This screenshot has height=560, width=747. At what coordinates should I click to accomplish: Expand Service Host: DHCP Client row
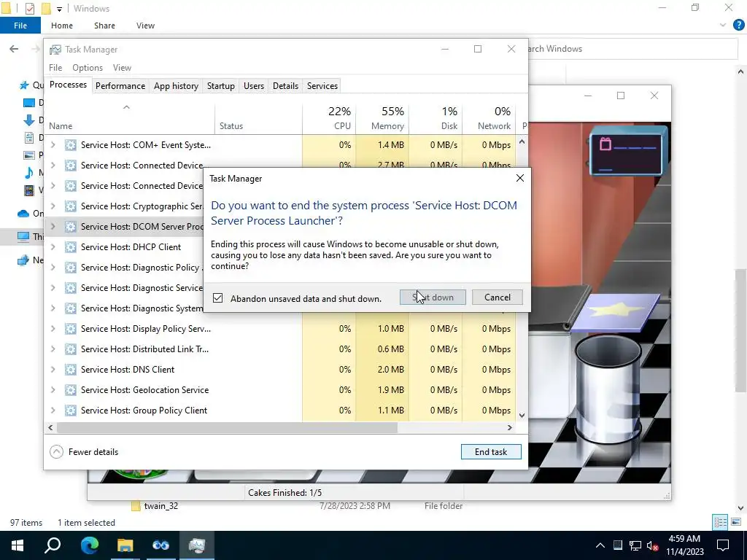click(x=53, y=247)
